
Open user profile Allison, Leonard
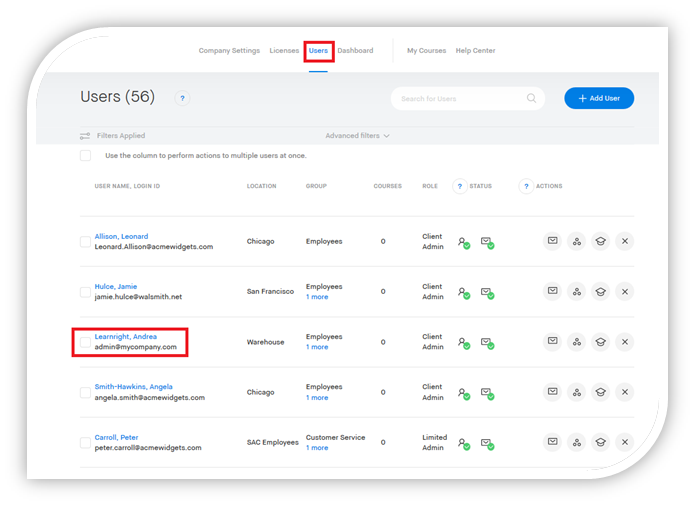click(x=121, y=236)
